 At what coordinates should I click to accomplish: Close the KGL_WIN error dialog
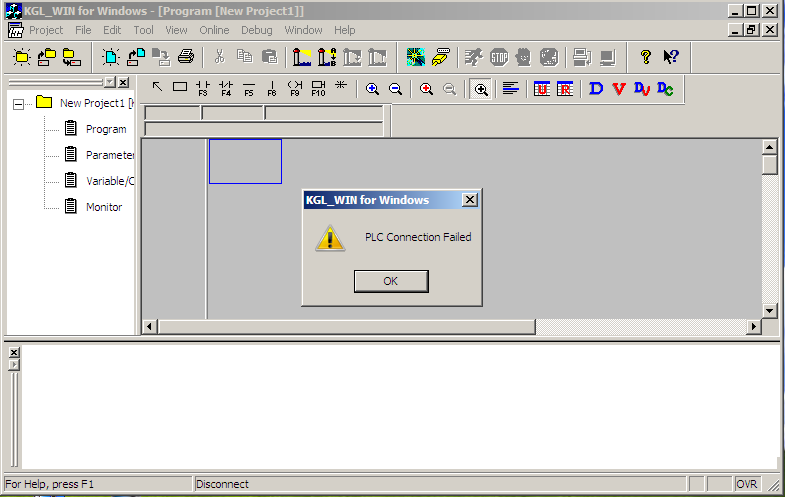(x=470, y=200)
